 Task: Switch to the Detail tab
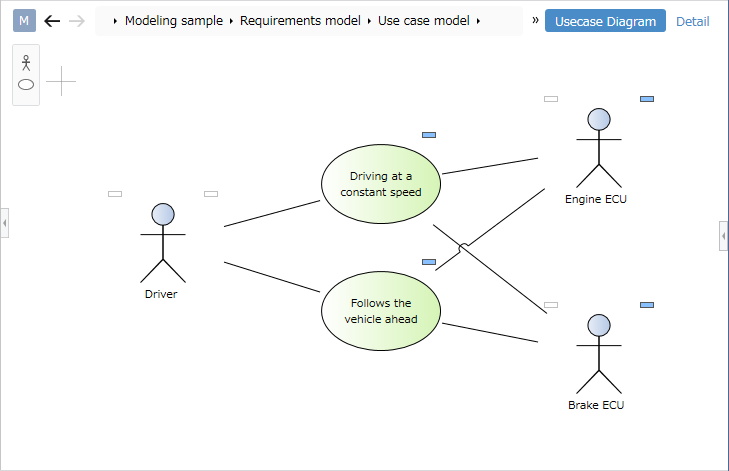tap(692, 21)
